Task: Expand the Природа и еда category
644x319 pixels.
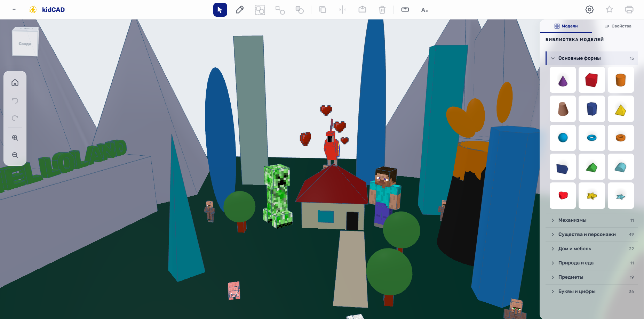Action: pos(592,263)
